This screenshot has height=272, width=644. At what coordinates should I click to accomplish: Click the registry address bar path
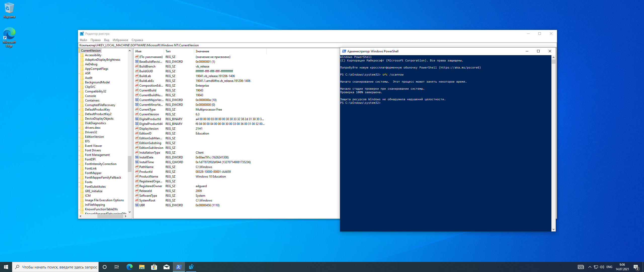(x=139, y=45)
